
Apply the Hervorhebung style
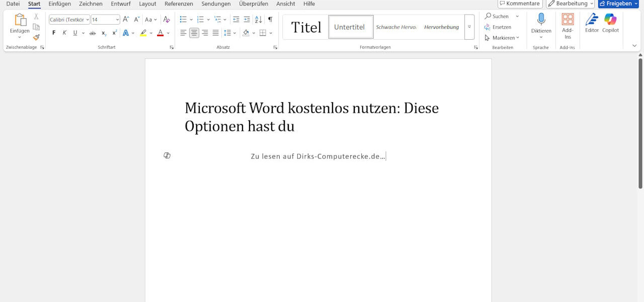[x=441, y=27]
